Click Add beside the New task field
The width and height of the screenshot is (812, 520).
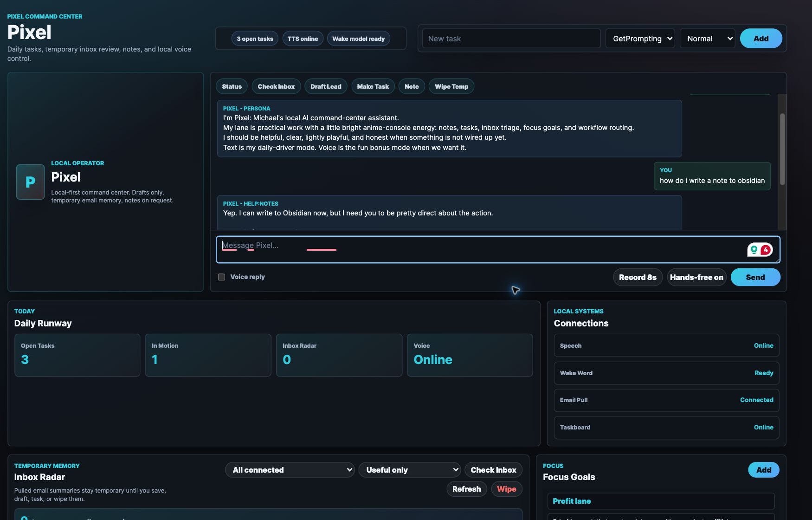click(x=761, y=39)
